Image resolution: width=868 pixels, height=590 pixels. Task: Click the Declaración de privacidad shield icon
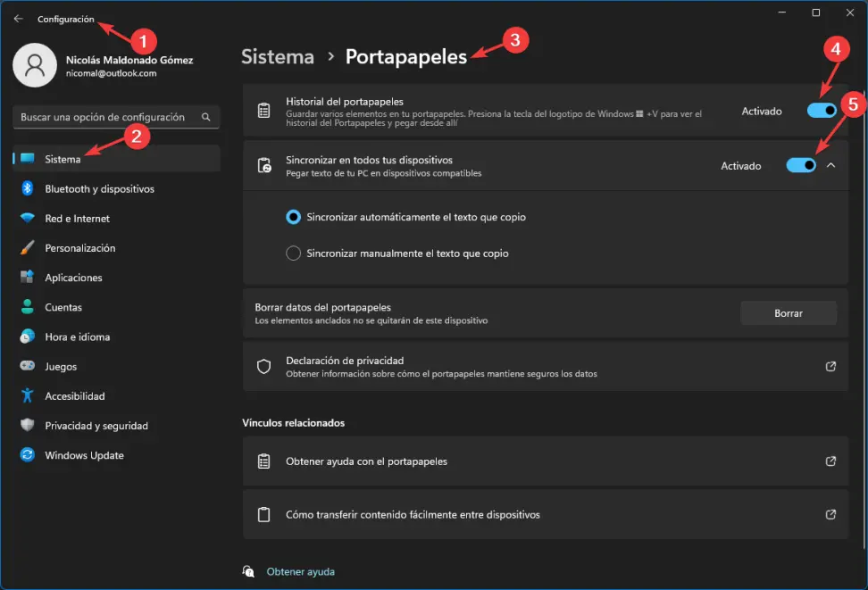(x=264, y=366)
